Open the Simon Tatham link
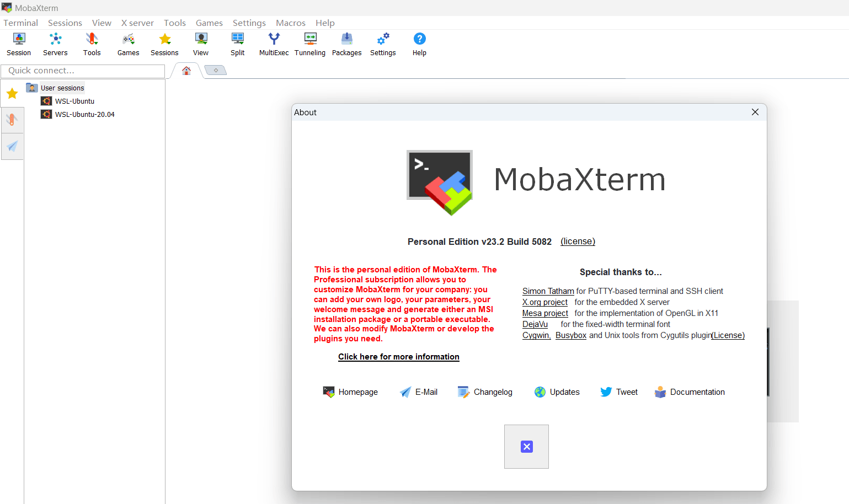The height and width of the screenshot is (504, 849). pyautogui.click(x=548, y=291)
